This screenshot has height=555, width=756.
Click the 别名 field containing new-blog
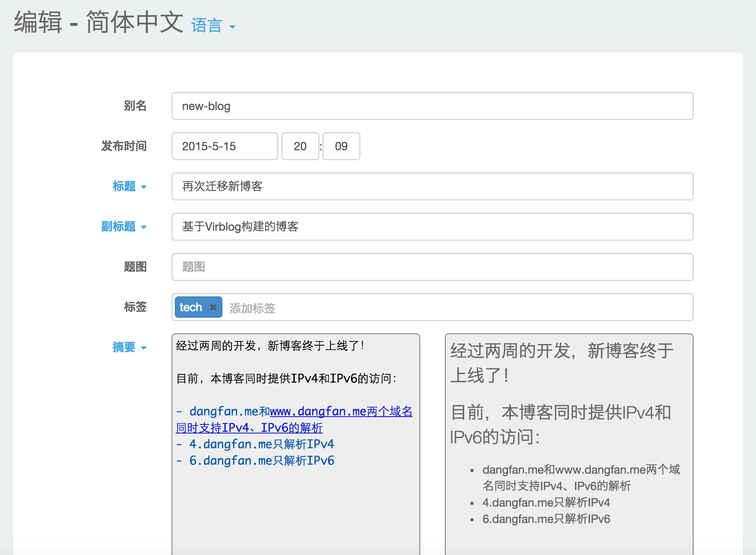[432, 106]
